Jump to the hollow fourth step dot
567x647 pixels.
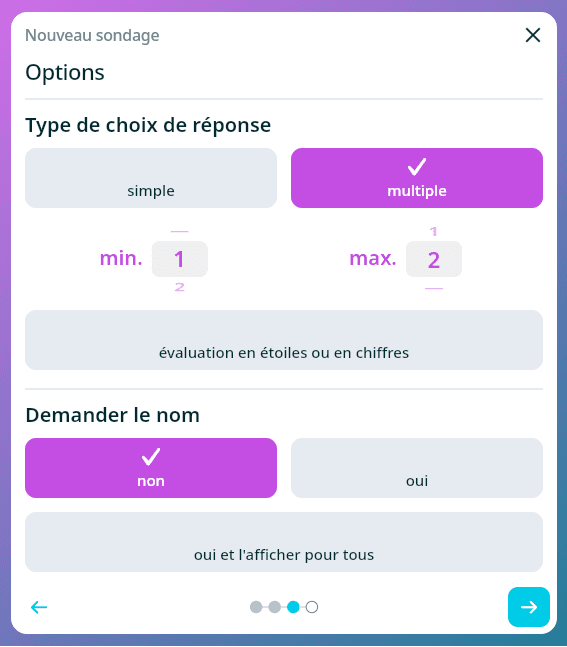(312, 607)
